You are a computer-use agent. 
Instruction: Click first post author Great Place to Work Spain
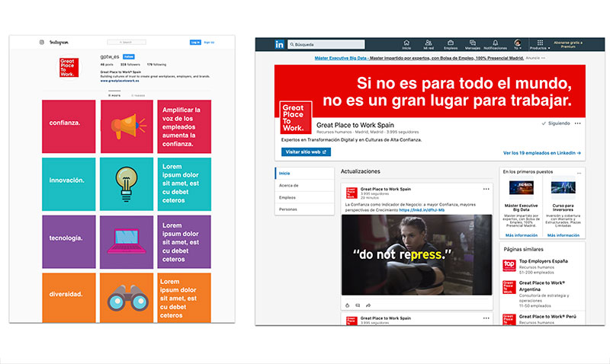point(386,189)
